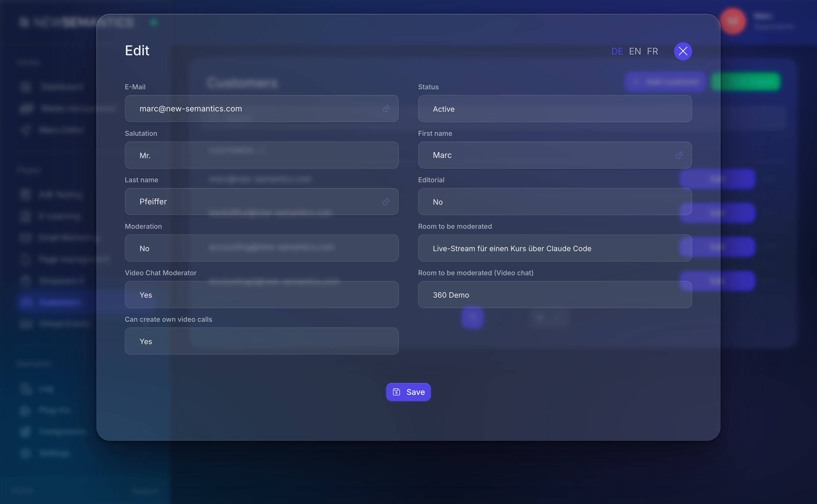Click the Can create own video calls label
The height and width of the screenshot is (504, 817).
[169, 319]
